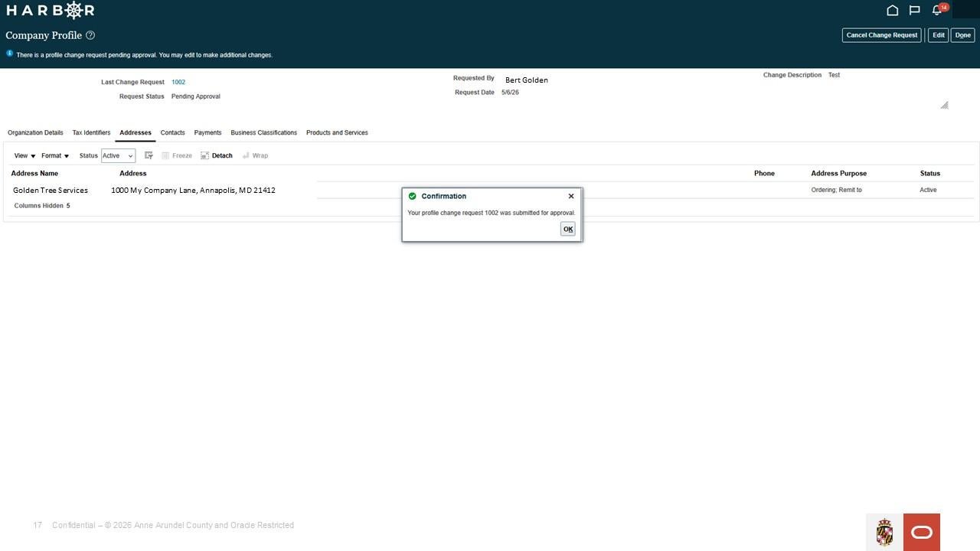Click the Change Description value Test
The width and height of the screenshot is (980, 551).
click(x=834, y=75)
